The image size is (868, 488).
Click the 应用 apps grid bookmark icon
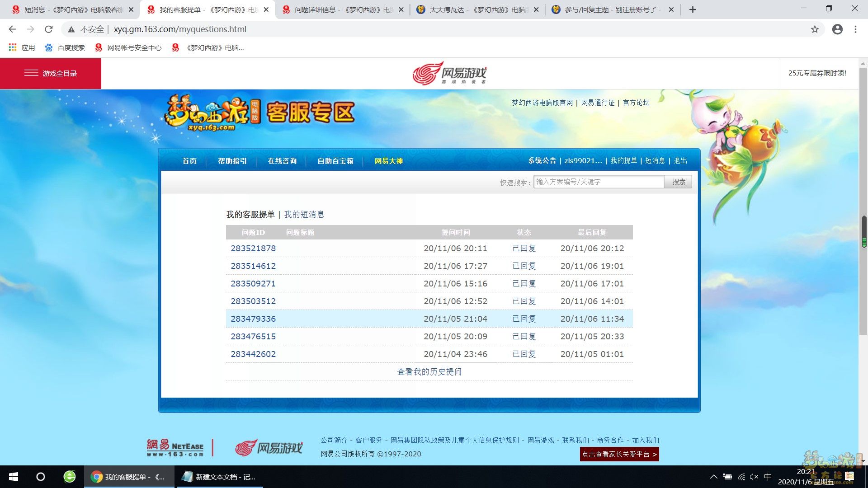coord(13,47)
